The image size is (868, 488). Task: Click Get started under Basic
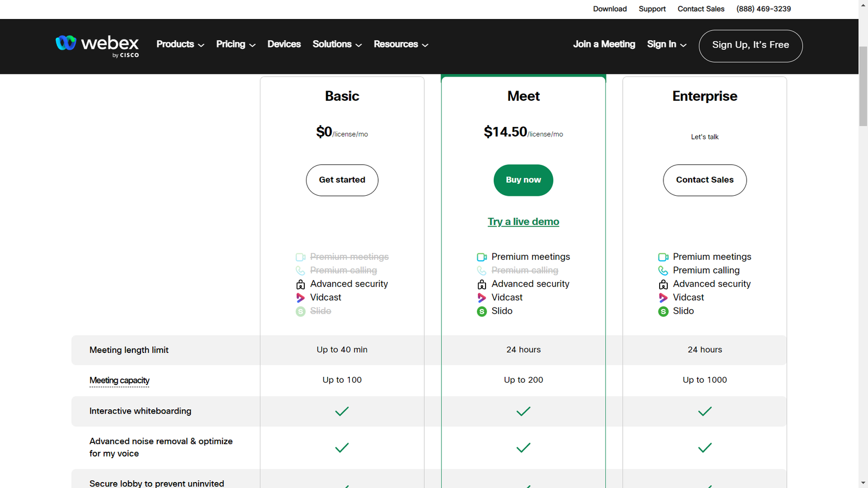pos(342,180)
